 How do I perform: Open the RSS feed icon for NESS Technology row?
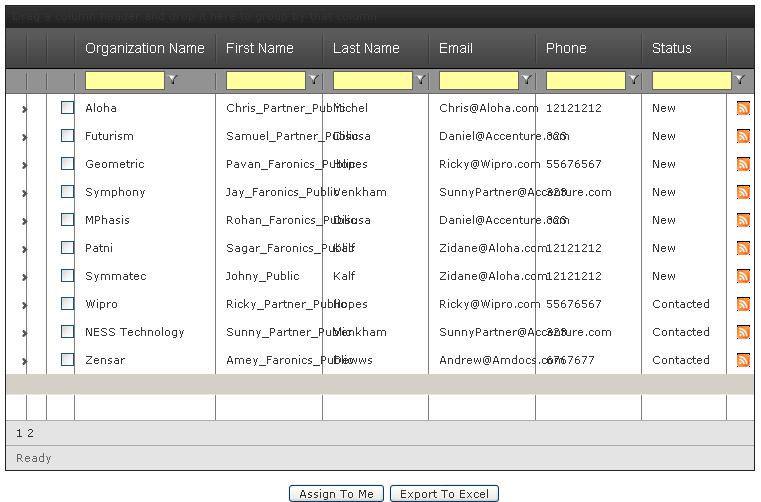point(743,332)
